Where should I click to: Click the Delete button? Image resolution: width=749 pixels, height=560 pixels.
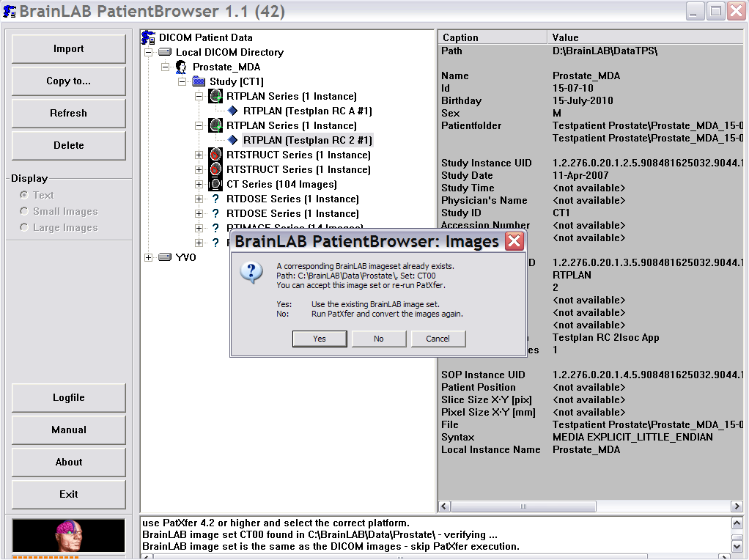pyautogui.click(x=69, y=145)
